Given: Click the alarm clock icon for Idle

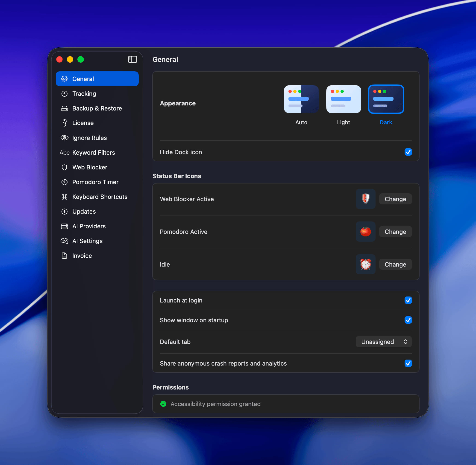Looking at the screenshot, I should [365, 264].
